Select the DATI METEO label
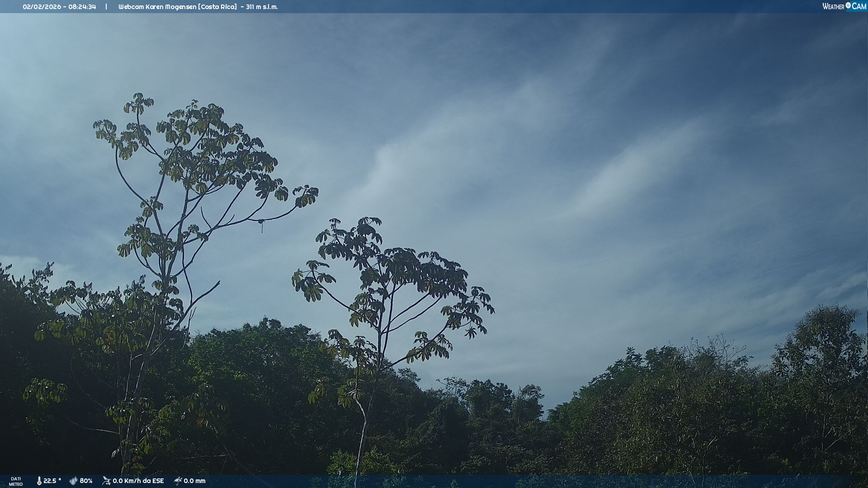This screenshot has height=488, width=868. pos(16,481)
